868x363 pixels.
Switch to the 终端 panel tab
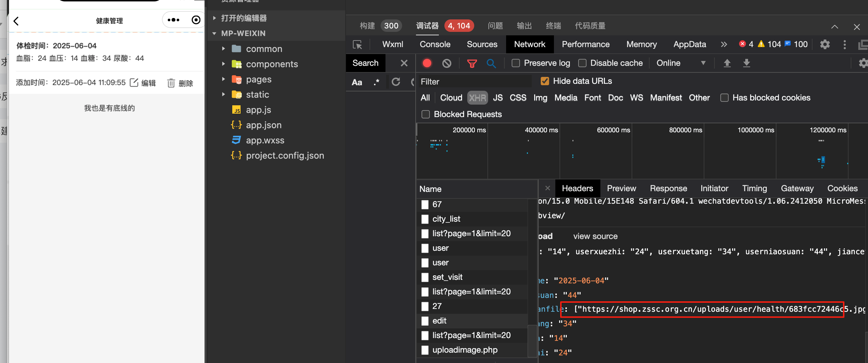(553, 26)
